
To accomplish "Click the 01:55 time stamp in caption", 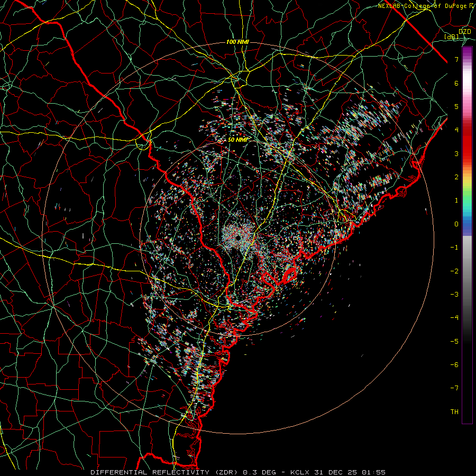I will (375, 472).
